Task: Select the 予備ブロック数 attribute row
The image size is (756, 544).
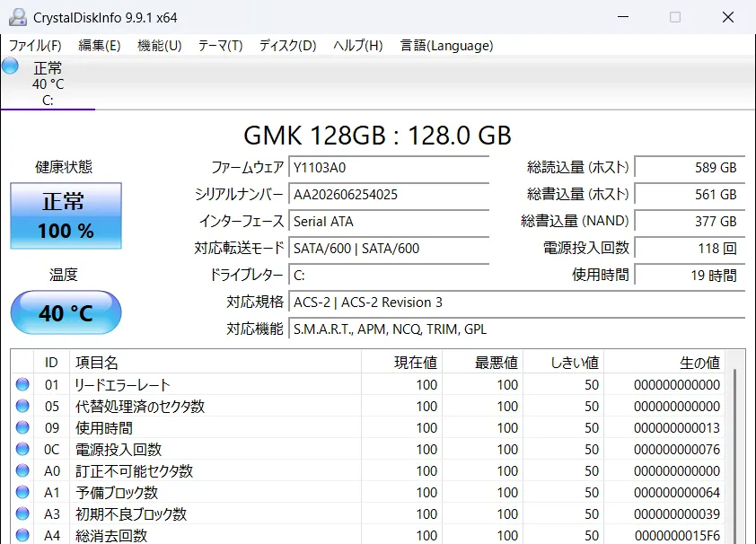Action: (x=368, y=493)
